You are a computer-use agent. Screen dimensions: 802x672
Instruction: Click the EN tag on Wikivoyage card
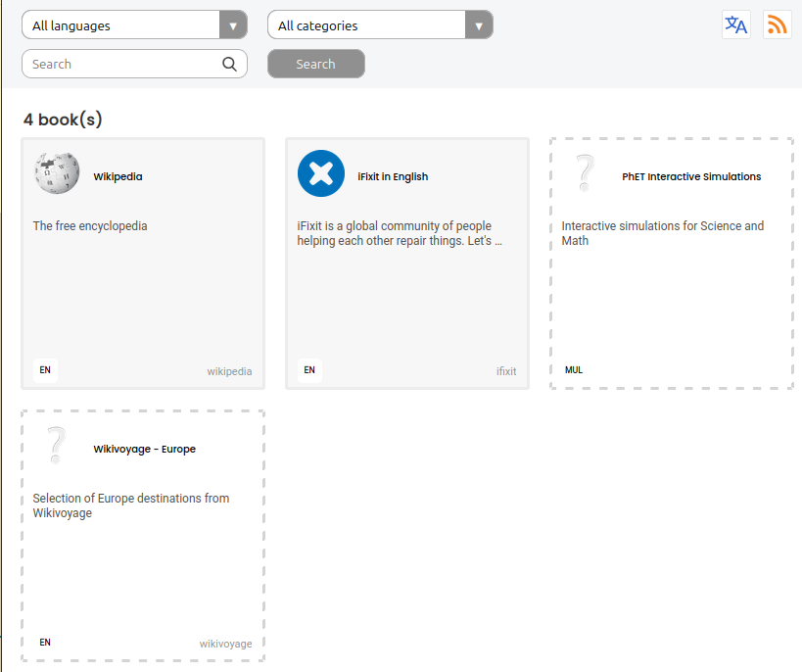pyautogui.click(x=45, y=643)
